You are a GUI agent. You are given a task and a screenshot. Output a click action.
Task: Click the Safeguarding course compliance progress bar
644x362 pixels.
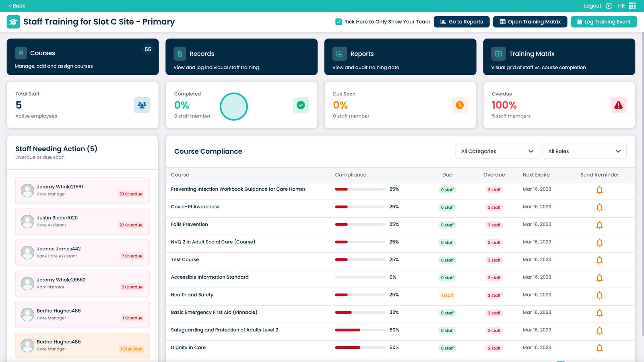tap(360, 330)
